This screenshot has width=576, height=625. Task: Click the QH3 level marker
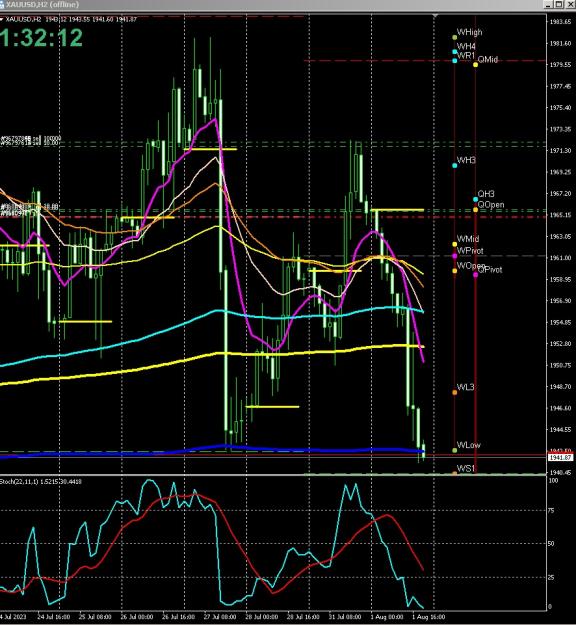[x=476, y=199]
